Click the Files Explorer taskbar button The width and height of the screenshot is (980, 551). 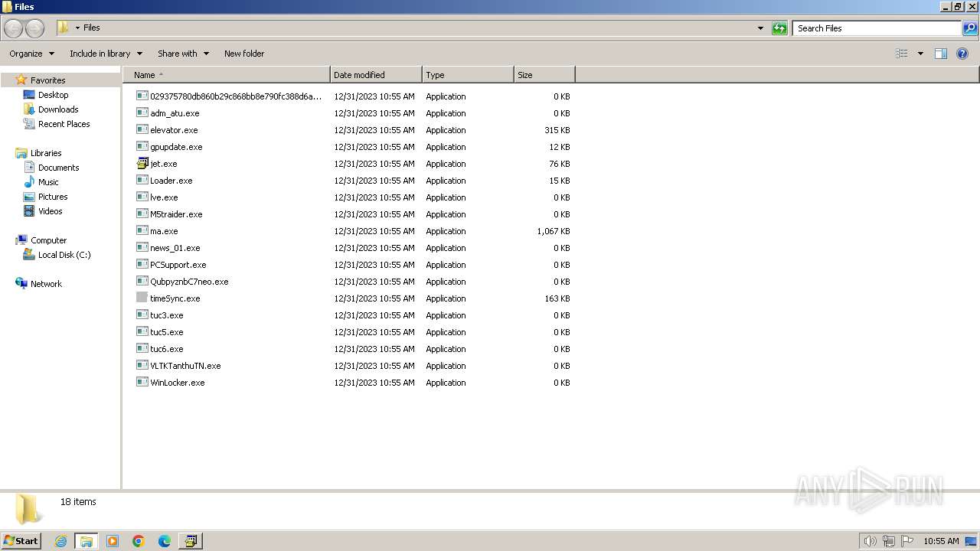click(x=87, y=541)
